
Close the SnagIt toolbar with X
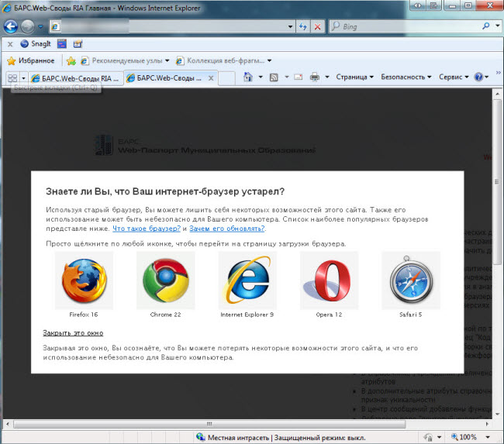[x=10, y=44]
